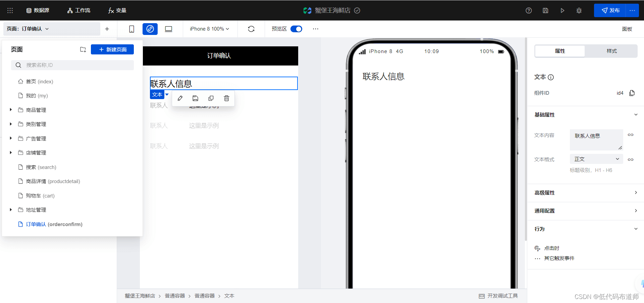644x303 pixels.
Task: Open the 开发调试工具 dev tools
Action: pyautogui.click(x=498, y=296)
